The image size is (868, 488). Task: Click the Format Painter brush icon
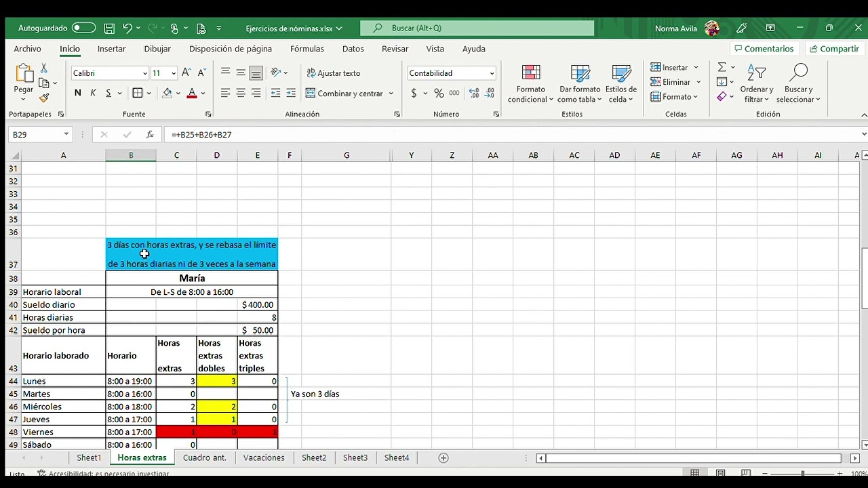(44, 98)
